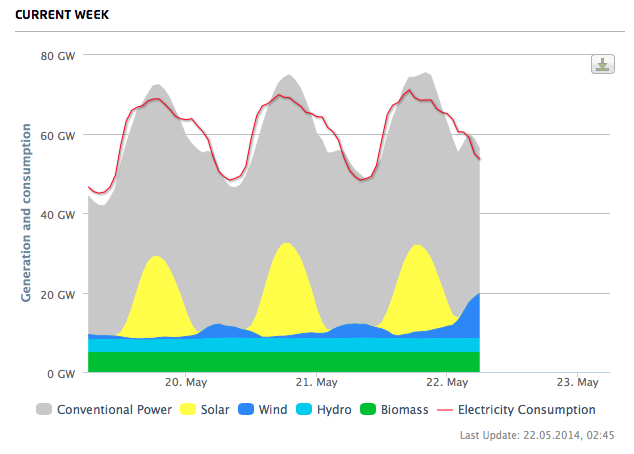The image size is (634, 454).
Task: Click the green Biomass legend swatch
Action: (x=367, y=410)
